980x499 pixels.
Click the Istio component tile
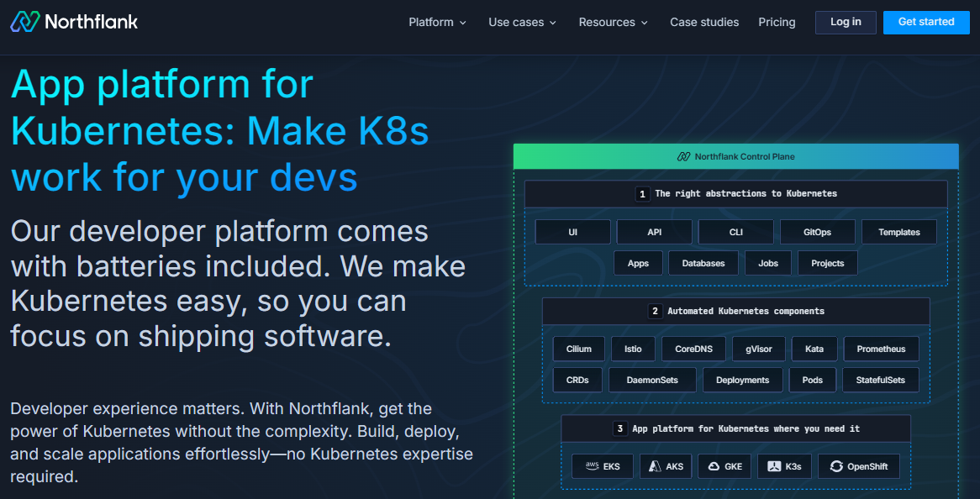point(633,349)
